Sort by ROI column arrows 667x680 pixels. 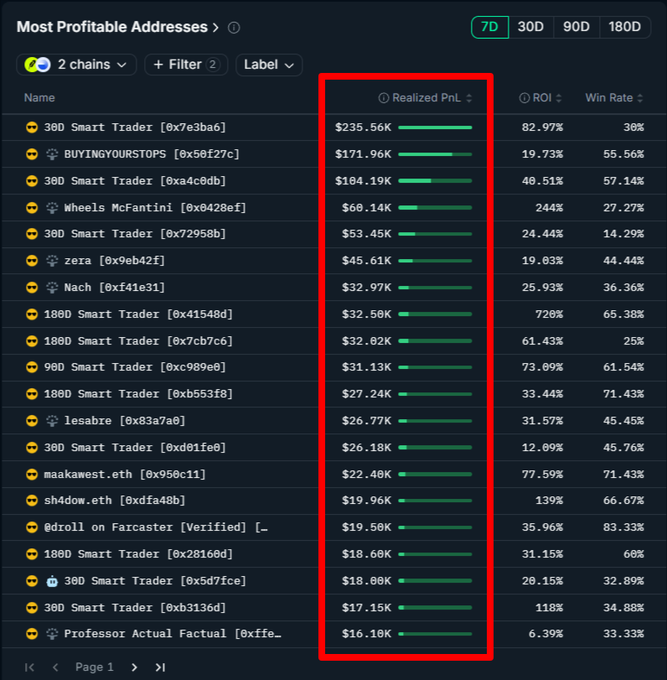tap(559, 98)
